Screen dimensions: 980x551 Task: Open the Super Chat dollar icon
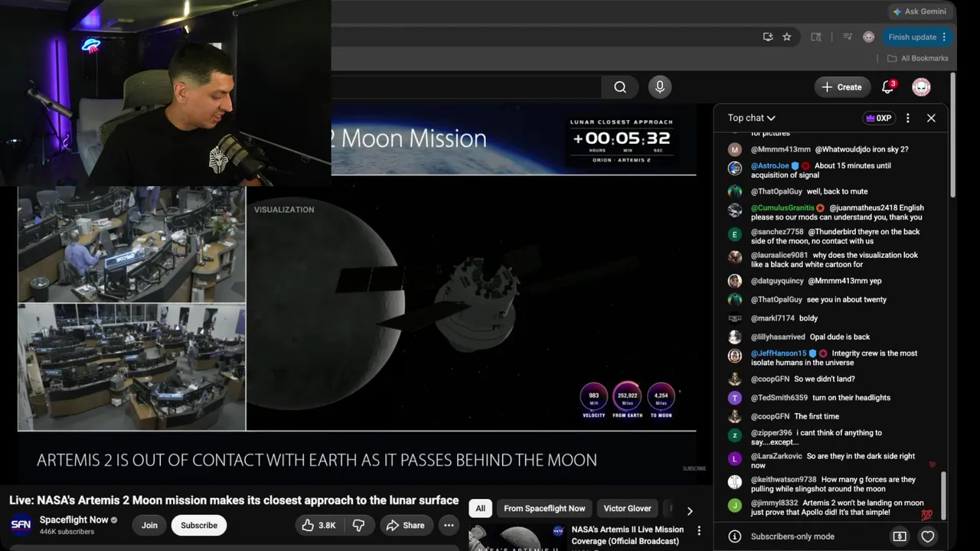click(900, 536)
